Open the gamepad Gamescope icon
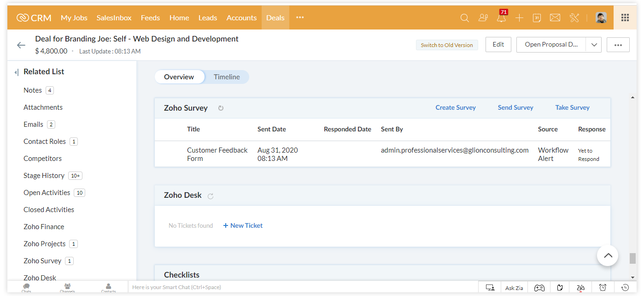Image resolution: width=644 pixels, height=296 pixels. (x=539, y=288)
